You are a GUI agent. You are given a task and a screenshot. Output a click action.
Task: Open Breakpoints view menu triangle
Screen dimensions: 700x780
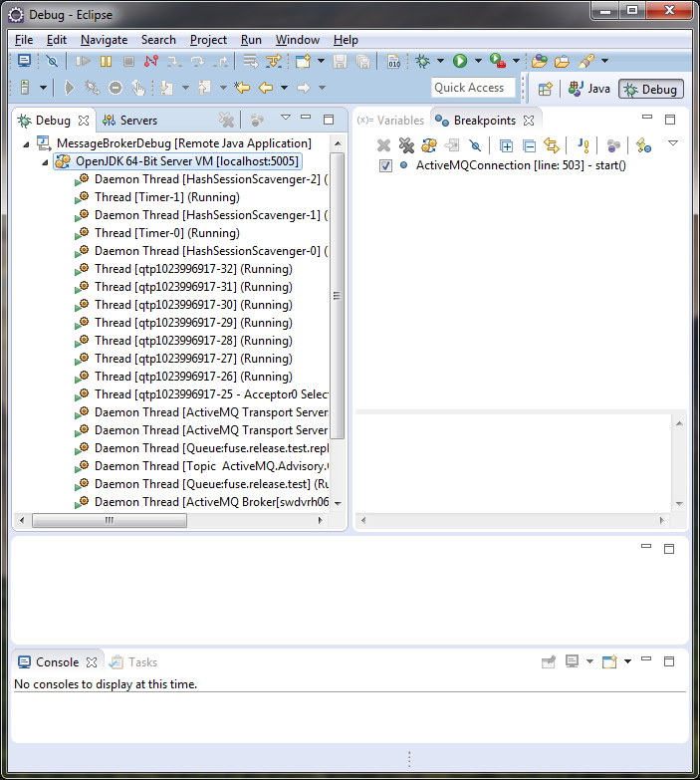click(x=673, y=143)
